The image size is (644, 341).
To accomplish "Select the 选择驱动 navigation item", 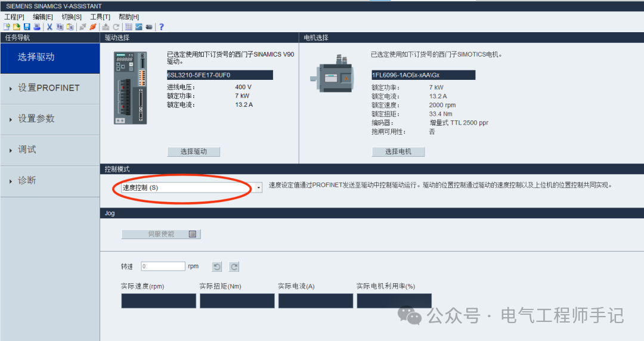I will (49, 58).
